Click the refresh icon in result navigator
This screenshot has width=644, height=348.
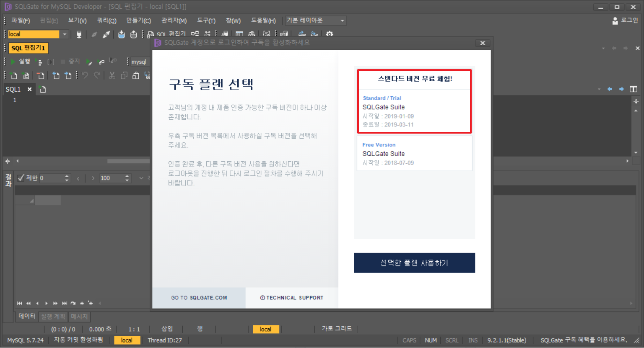pos(73,303)
